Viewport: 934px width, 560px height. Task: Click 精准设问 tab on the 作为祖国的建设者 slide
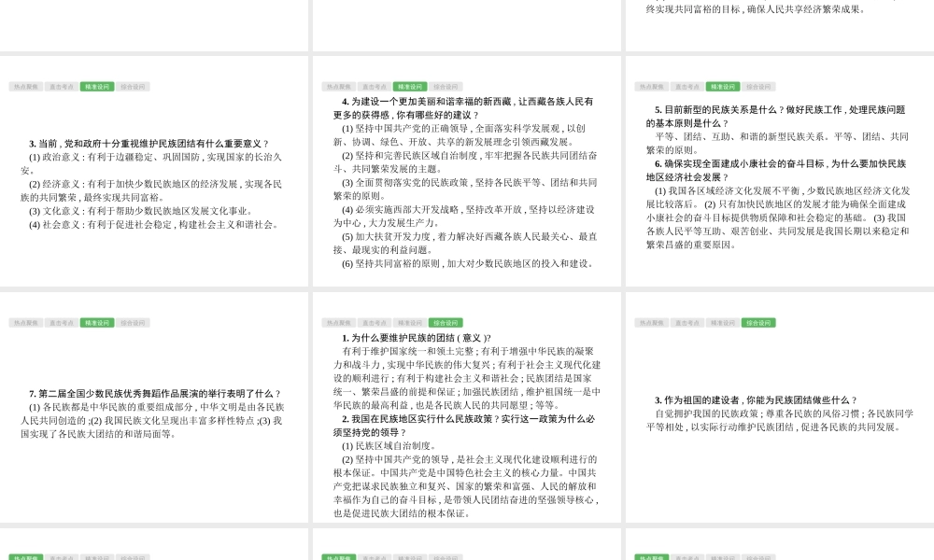pyautogui.click(x=723, y=323)
